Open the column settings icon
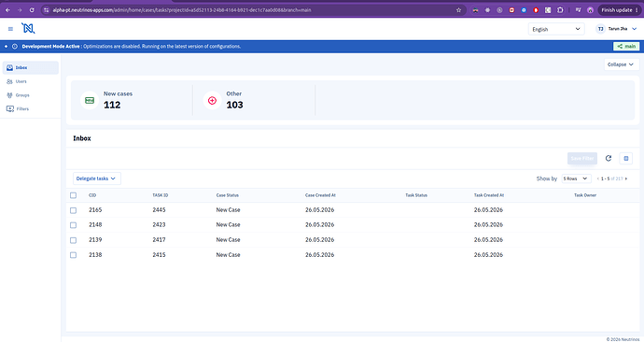The height and width of the screenshot is (342, 644). coord(626,158)
